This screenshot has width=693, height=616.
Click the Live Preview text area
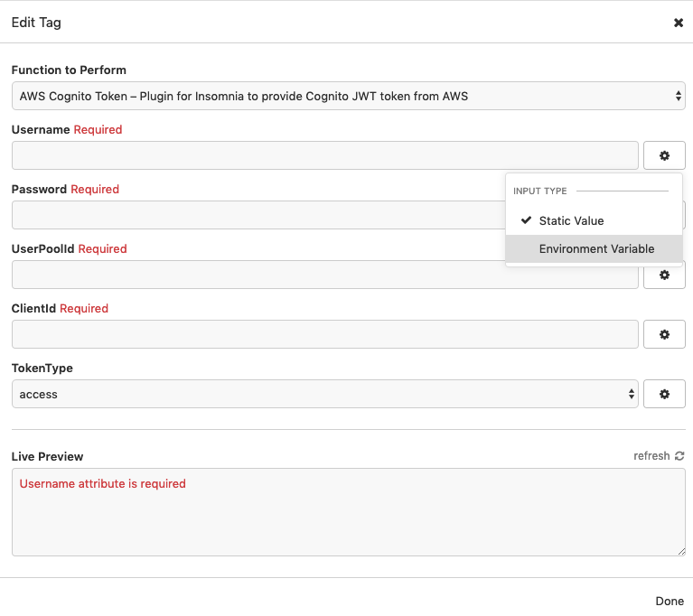[348, 512]
